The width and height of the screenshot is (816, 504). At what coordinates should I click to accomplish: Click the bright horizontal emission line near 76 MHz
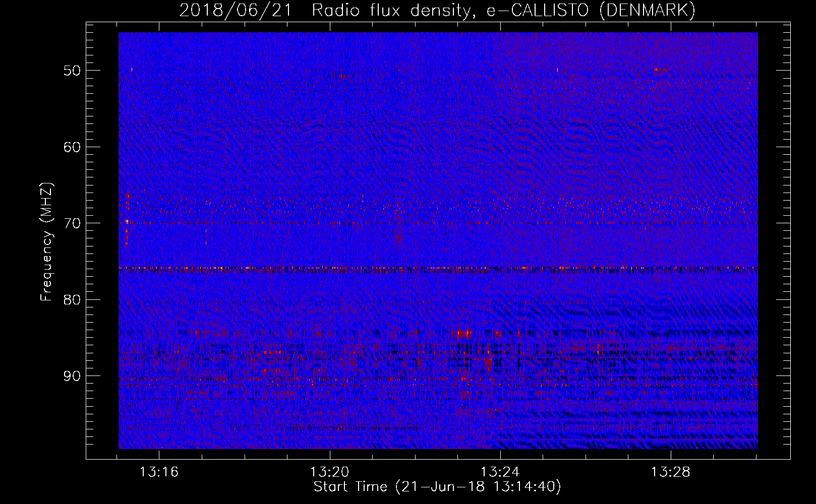click(x=438, y=268)
